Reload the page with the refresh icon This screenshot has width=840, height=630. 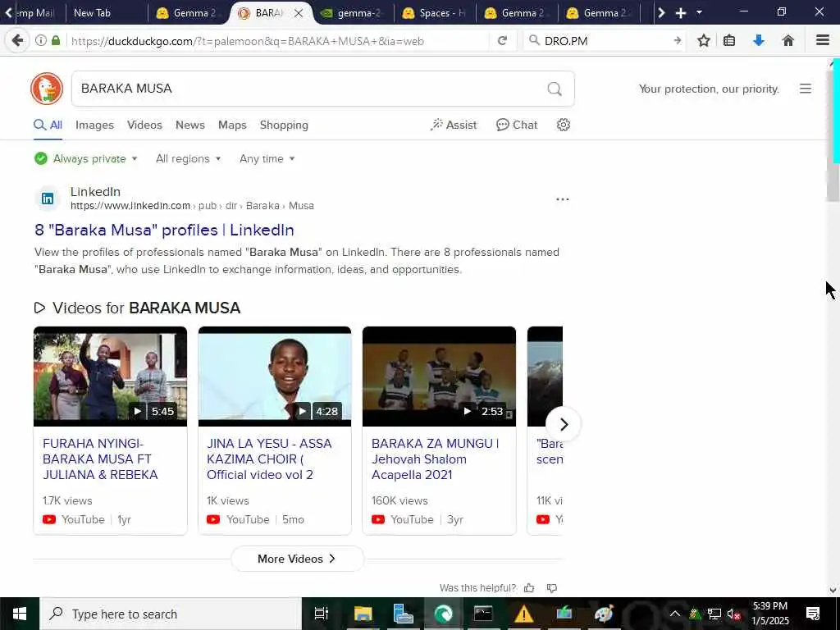[502, 41]
